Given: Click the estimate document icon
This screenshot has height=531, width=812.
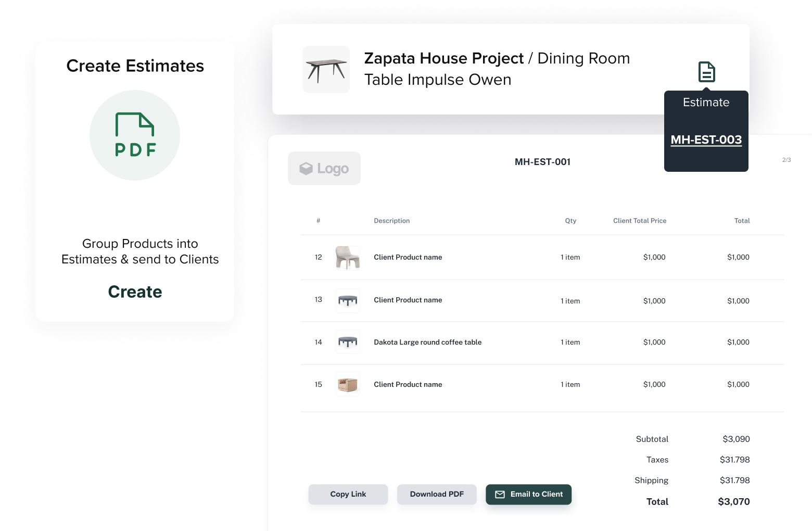Looking at the screenshot, I should click(x=706, y=72).
